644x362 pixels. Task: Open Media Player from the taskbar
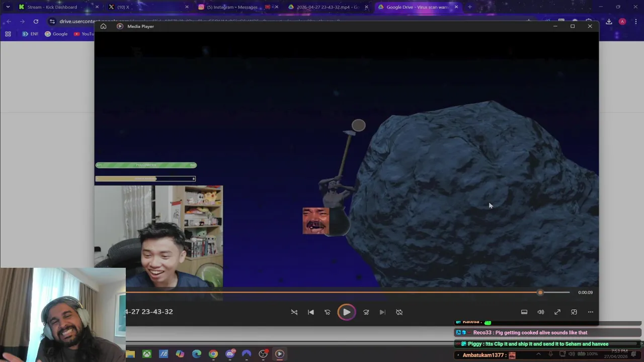coord(280,354)
